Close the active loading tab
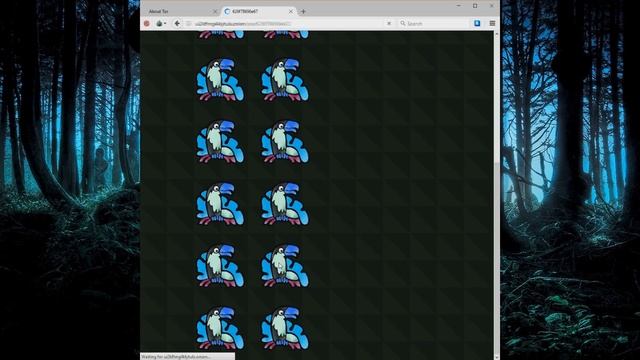The width and height of the screenshot is (640, 360). [291, 11]
